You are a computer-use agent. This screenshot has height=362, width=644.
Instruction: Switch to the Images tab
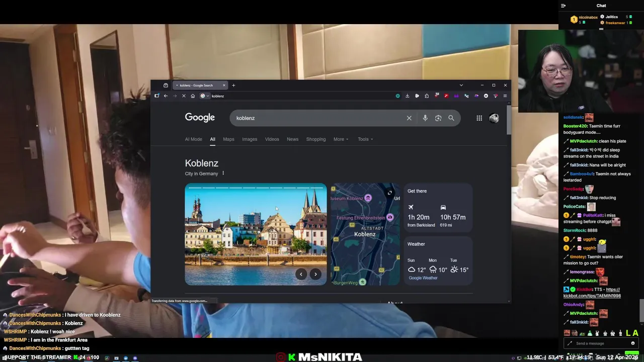point(250,139)
